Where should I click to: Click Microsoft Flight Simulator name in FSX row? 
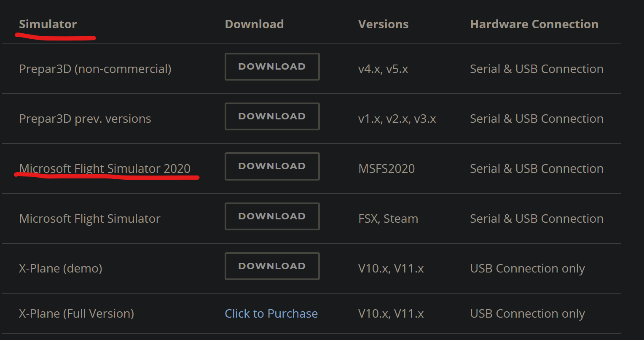[x=90, y=219]
